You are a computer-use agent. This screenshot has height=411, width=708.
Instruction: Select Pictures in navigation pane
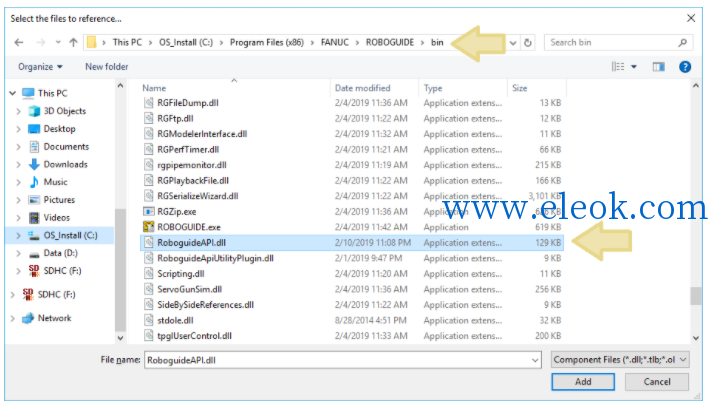click(x=59, y=200)
